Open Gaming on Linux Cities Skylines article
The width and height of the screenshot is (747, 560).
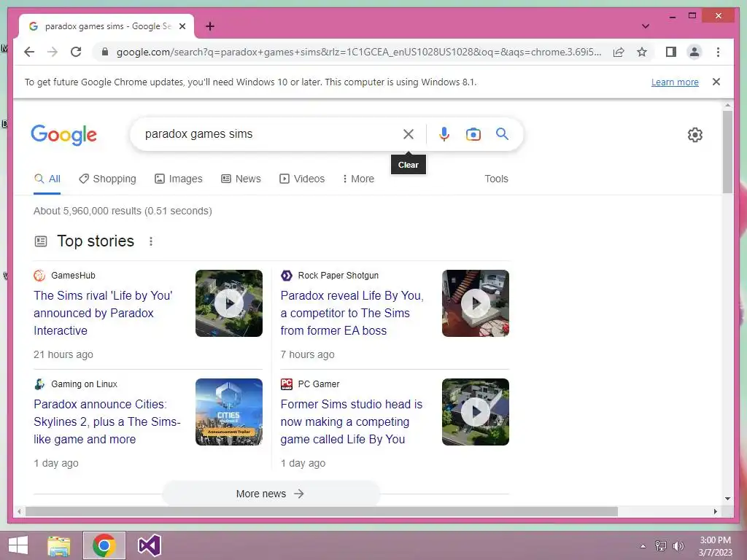point(107,421)
